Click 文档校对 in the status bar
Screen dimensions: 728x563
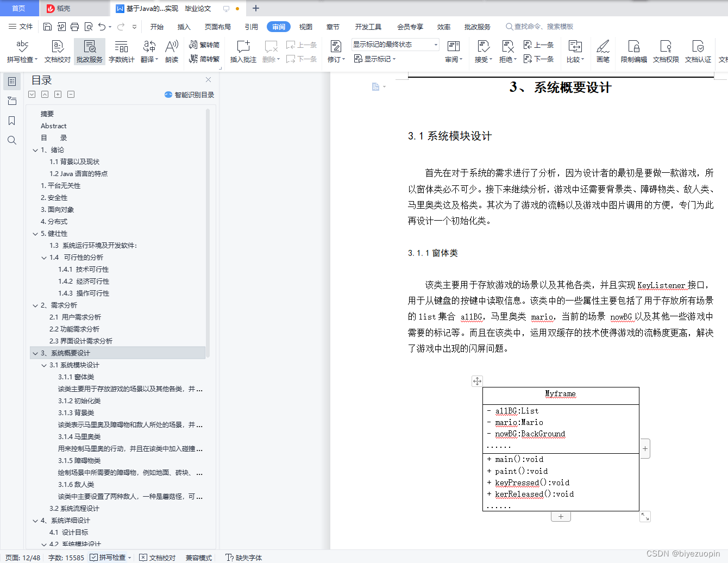[x=158, y=558]
